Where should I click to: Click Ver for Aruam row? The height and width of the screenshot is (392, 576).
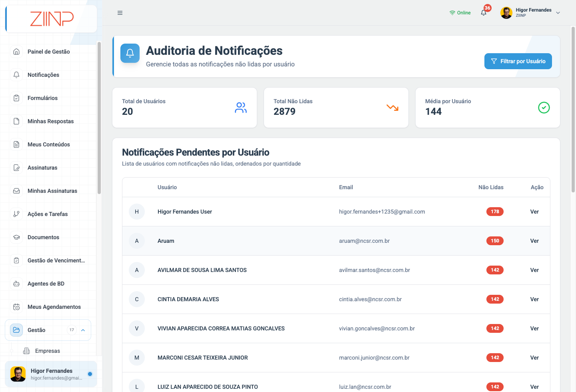pos(534,241)
